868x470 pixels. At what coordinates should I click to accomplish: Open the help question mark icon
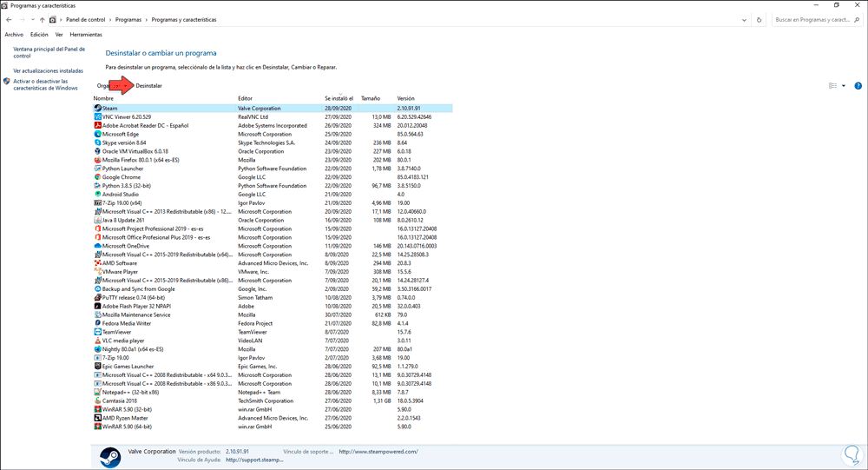pyautogui.click(x=858, y=86)
